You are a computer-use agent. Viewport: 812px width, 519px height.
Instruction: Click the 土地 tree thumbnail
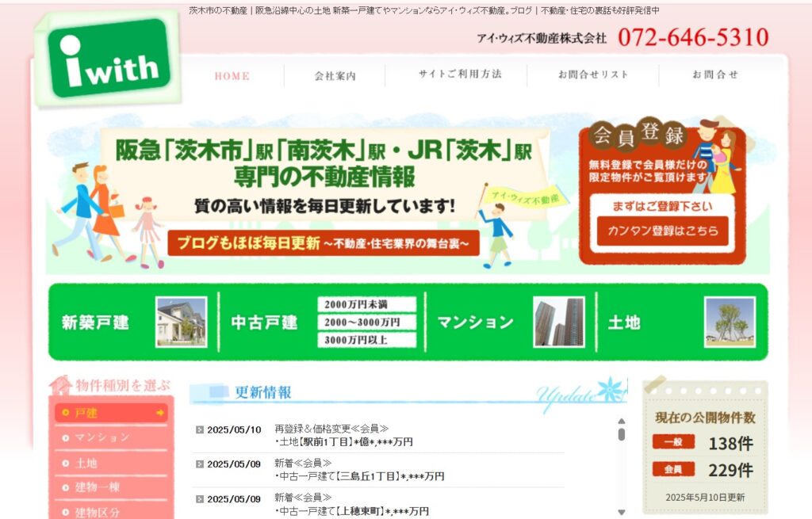(730, 322)
